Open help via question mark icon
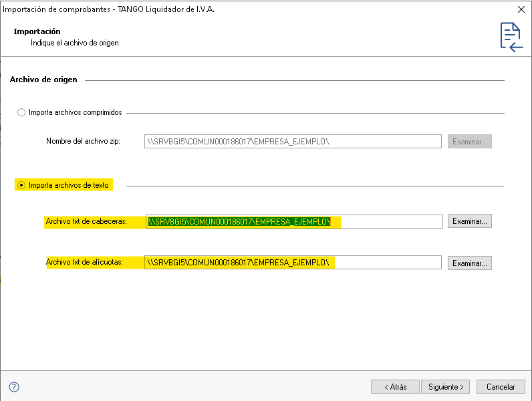Screen dimensions: 532x401 tap(14, 387)
